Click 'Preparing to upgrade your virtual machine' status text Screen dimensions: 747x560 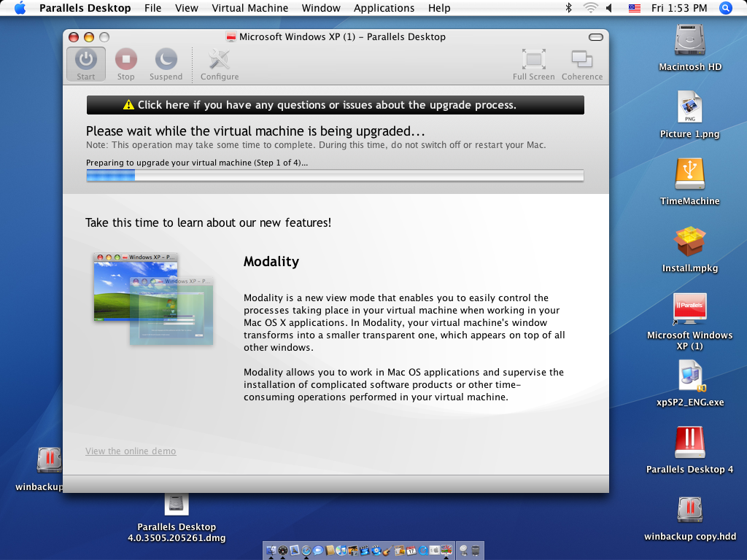tap(197, 163)
